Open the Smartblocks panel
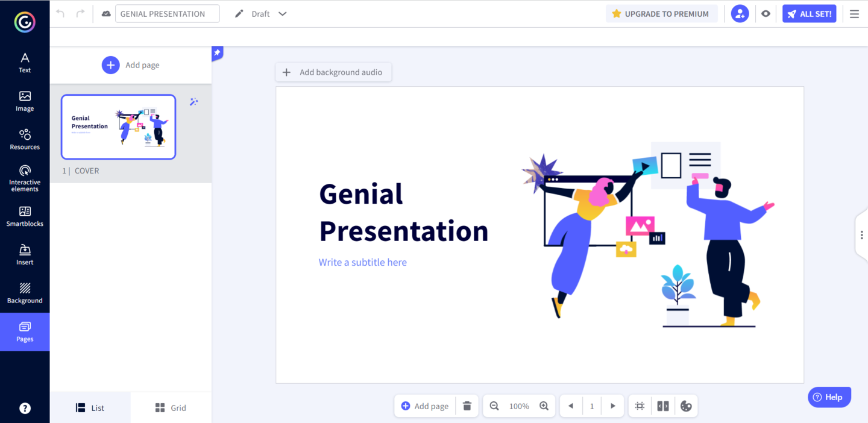 [25, 216]
